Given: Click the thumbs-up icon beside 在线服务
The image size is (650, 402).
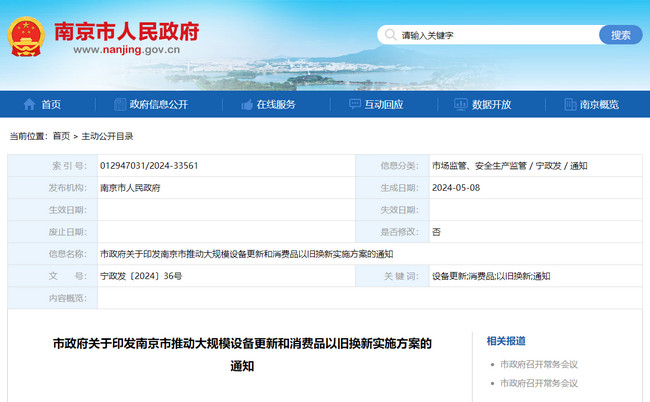Looking at the screenshot, I should tap(247, 104).
